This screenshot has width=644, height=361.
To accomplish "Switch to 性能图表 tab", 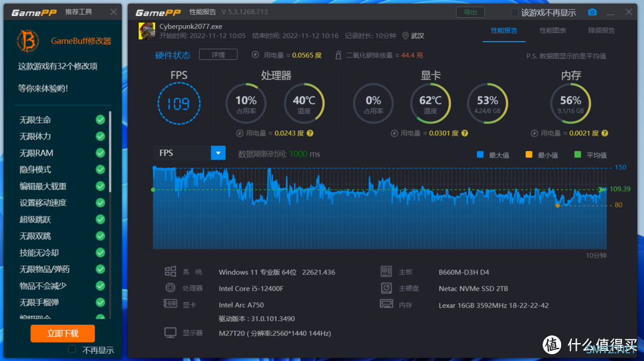I will pyautogui.click(x=553, y=30).
